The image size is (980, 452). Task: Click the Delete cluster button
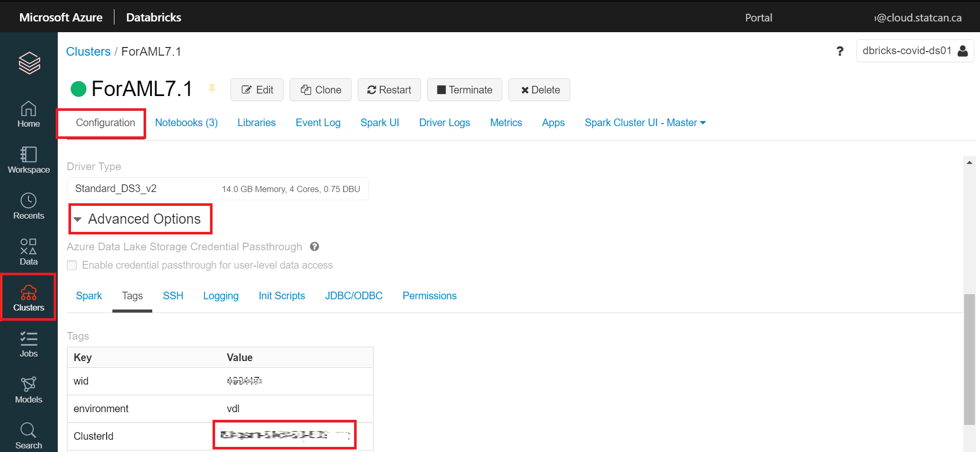coord(539,90)
